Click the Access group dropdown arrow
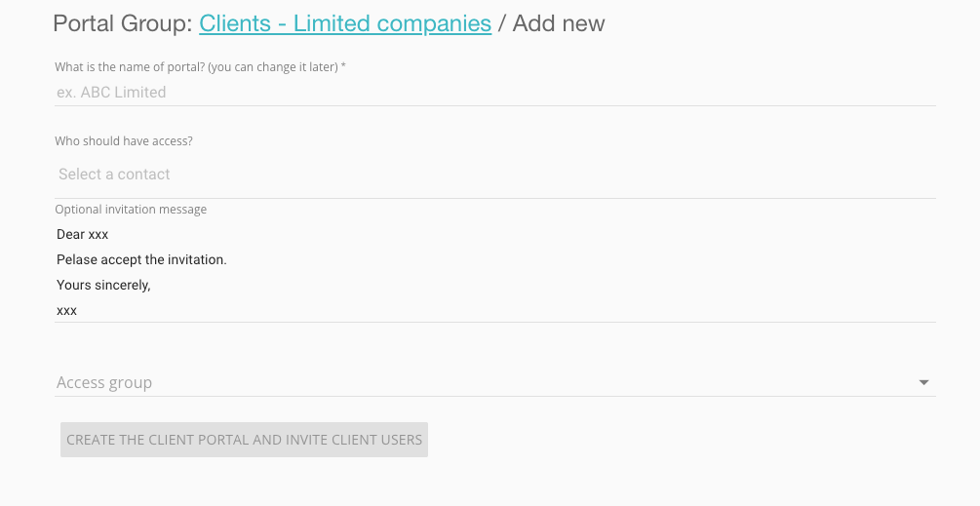The height and width of the screenshot is (506, 980). point(923,383)
